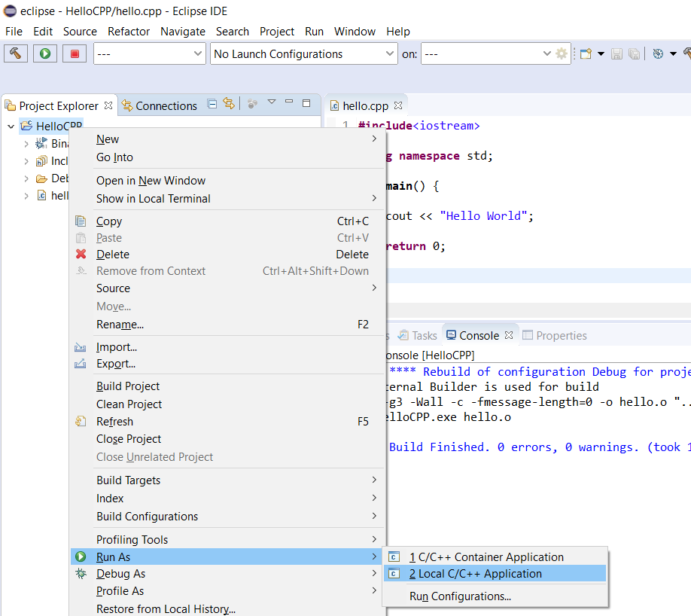Click "Hello World" string in the editor
691x616 pixels.
483,215
